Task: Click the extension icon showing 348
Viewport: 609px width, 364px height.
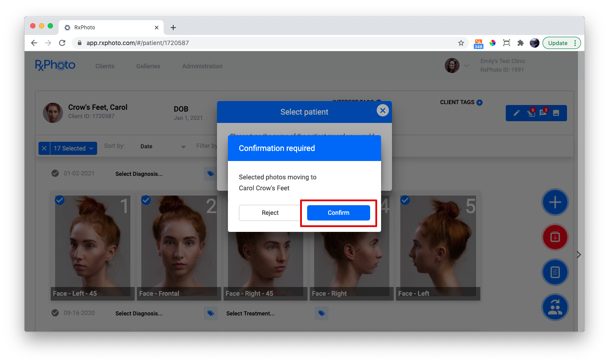Action: [479, 43]
